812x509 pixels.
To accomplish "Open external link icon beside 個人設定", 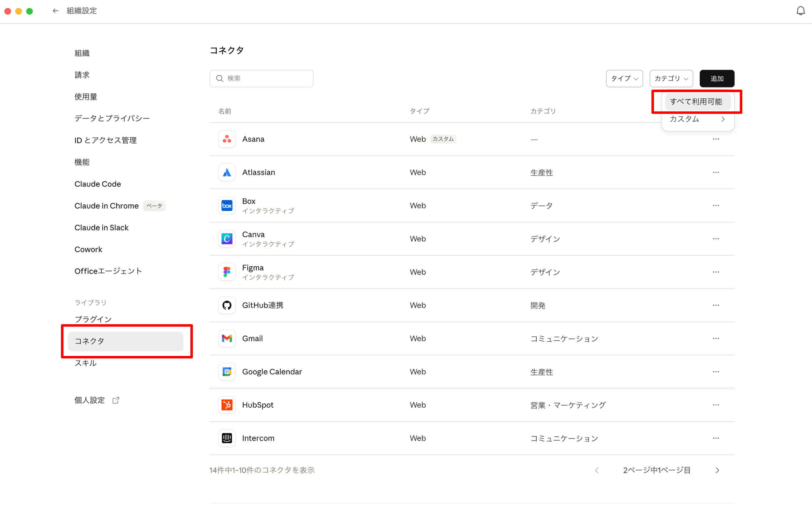I will (116, 400).
